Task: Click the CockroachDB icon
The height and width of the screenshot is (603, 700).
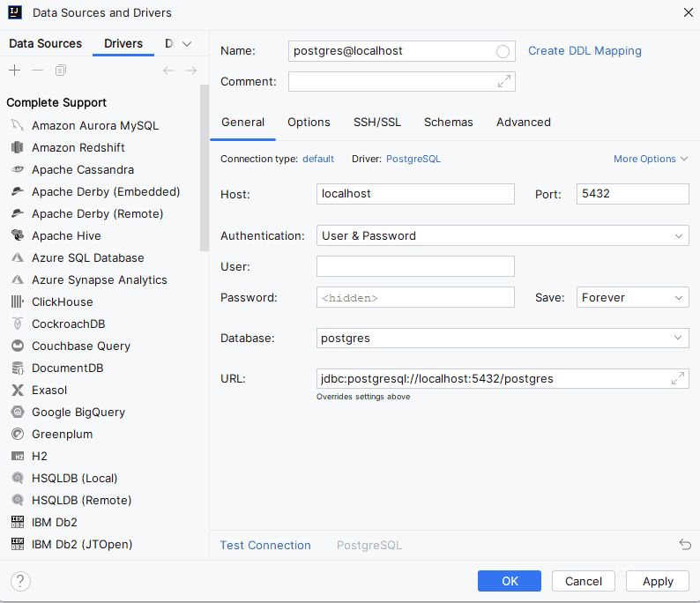Action: tap(18, 324)
